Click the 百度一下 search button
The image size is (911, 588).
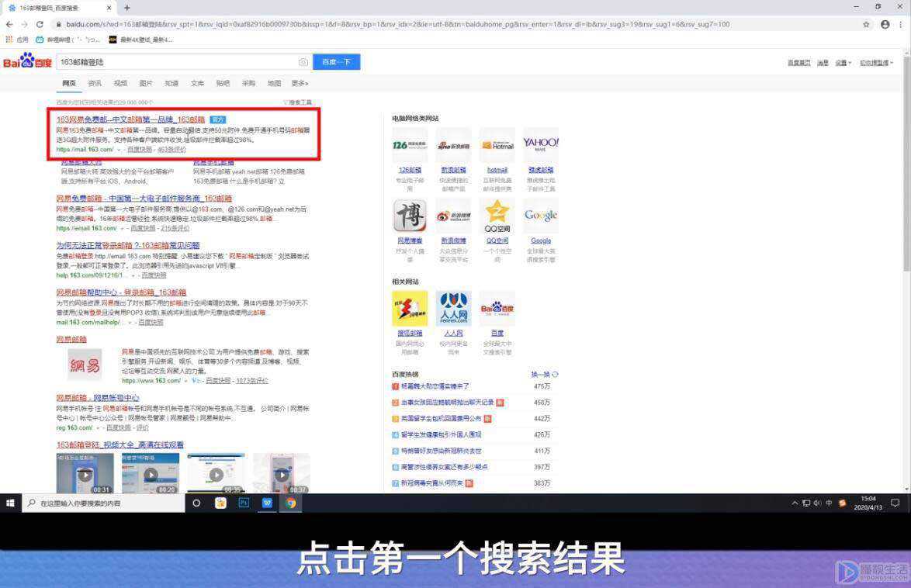337,62
